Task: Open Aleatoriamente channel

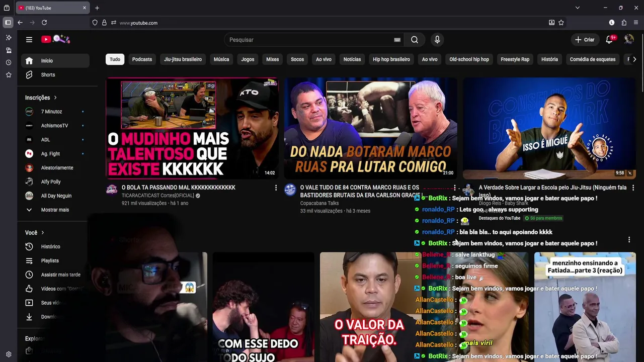Action: (55, 168)
